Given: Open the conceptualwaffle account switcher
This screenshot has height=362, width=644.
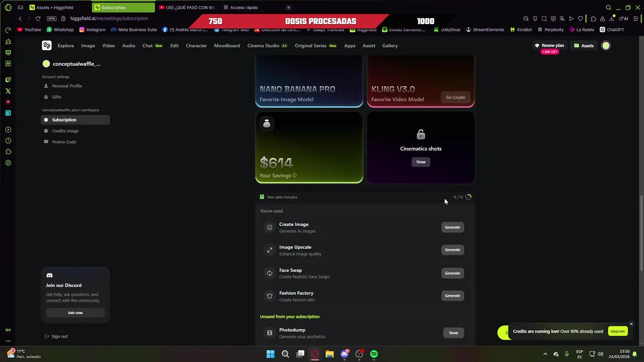Looking at the screenshot, I should (x=71, y=64).
